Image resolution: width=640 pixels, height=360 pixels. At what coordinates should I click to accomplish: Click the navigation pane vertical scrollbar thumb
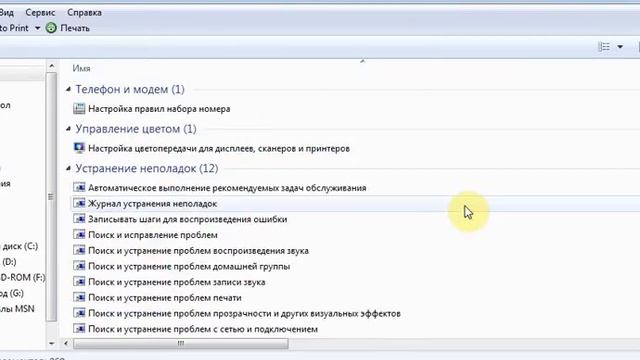(51, 197)
